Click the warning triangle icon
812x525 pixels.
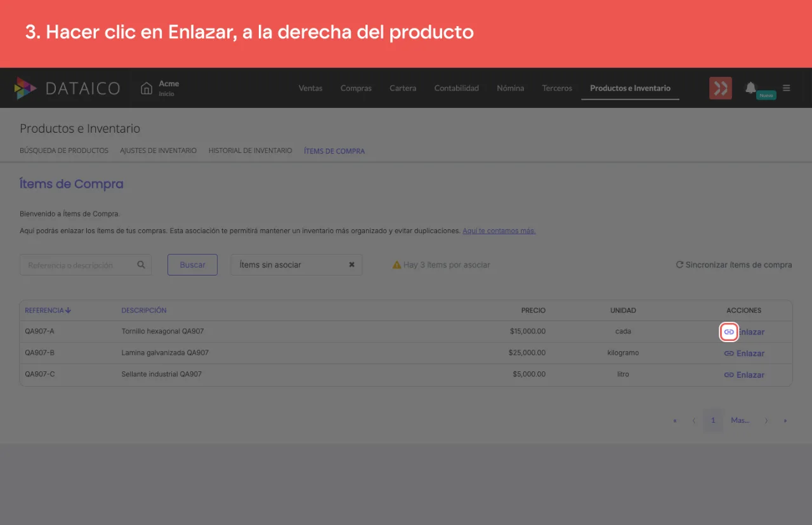click(x=396, y=265)
